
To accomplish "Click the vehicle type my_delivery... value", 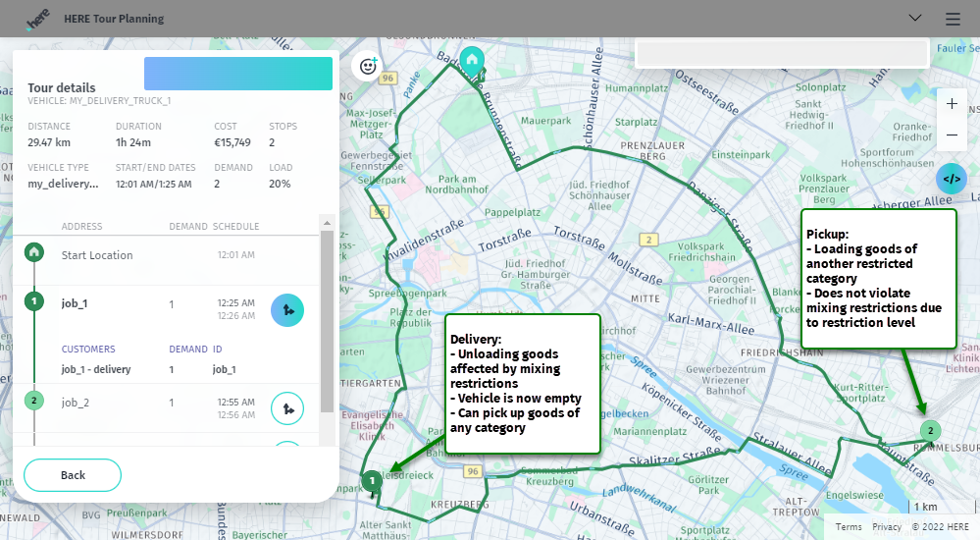I will point(63,184).
